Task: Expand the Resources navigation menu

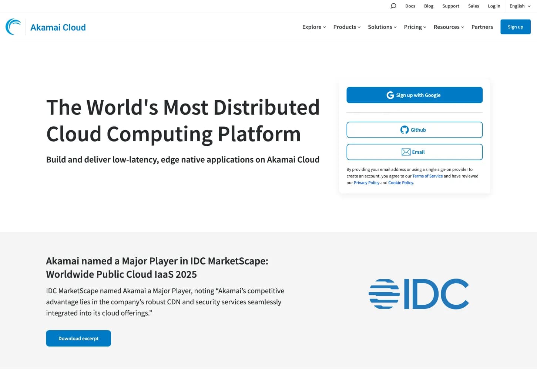Action: tap(448, 27)
